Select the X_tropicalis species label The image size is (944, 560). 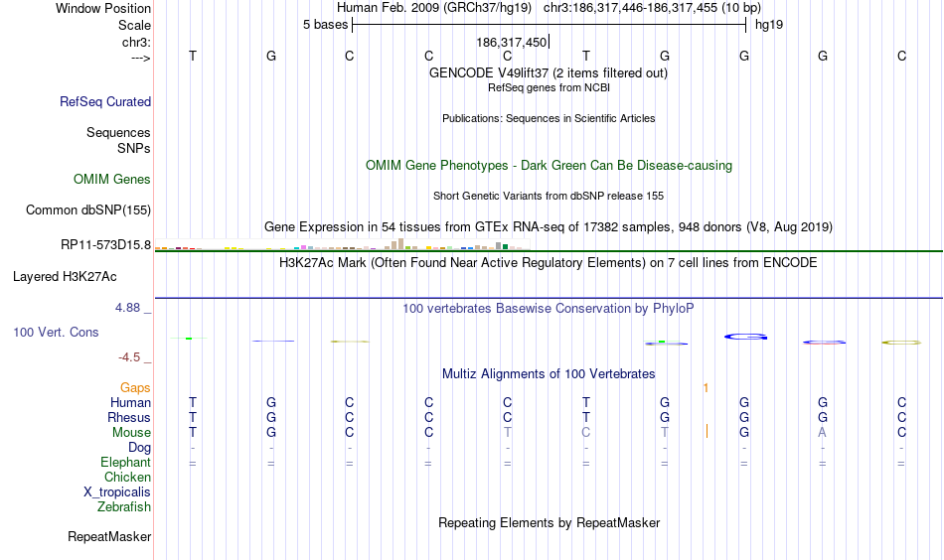coord(117,492)
